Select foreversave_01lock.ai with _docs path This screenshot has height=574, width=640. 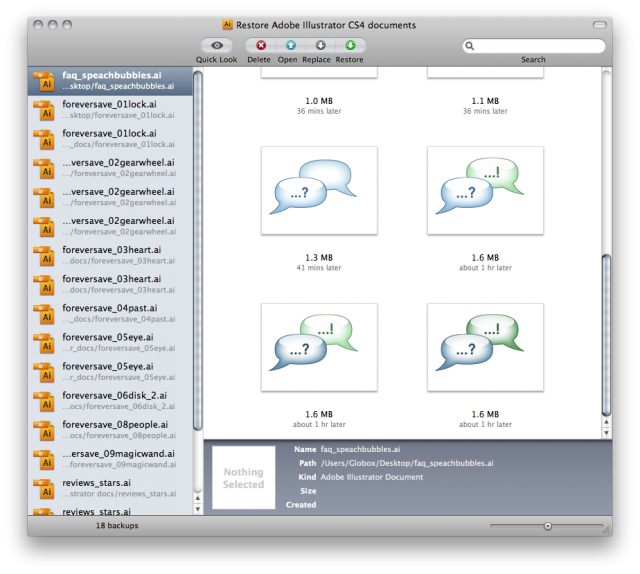tap(110, 139)
